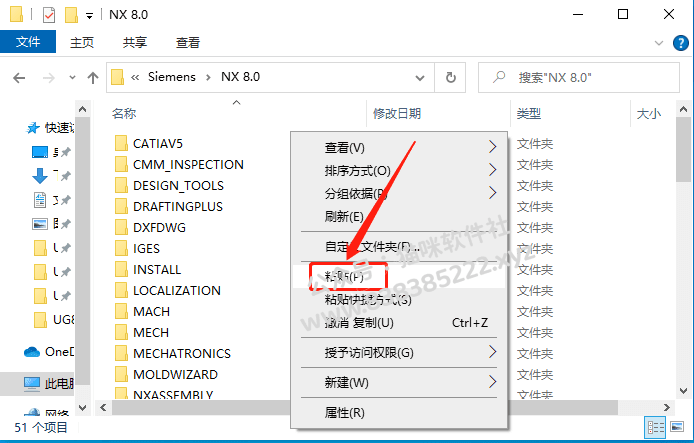Image resolution: width=694 pixels, height=443 pixels.
Task: Select the CMM_INSPECTION folder icon
Action: point(121,164)
